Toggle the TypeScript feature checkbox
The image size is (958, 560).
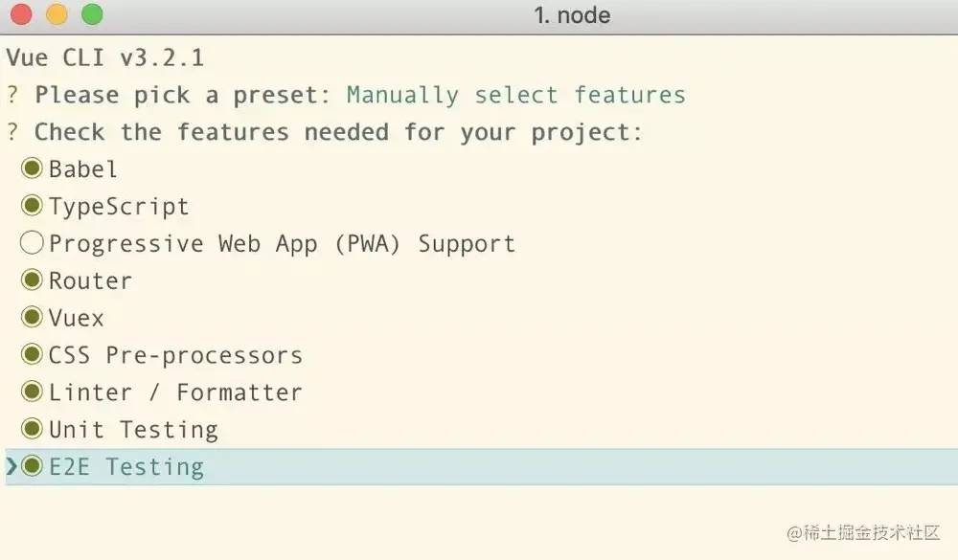[x=33, y=206]
